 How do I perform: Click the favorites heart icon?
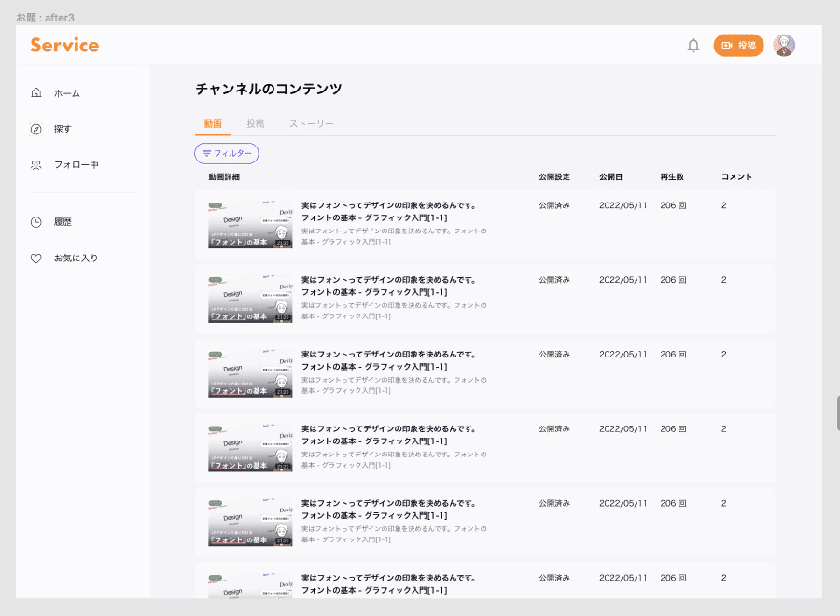coord(35,259)
